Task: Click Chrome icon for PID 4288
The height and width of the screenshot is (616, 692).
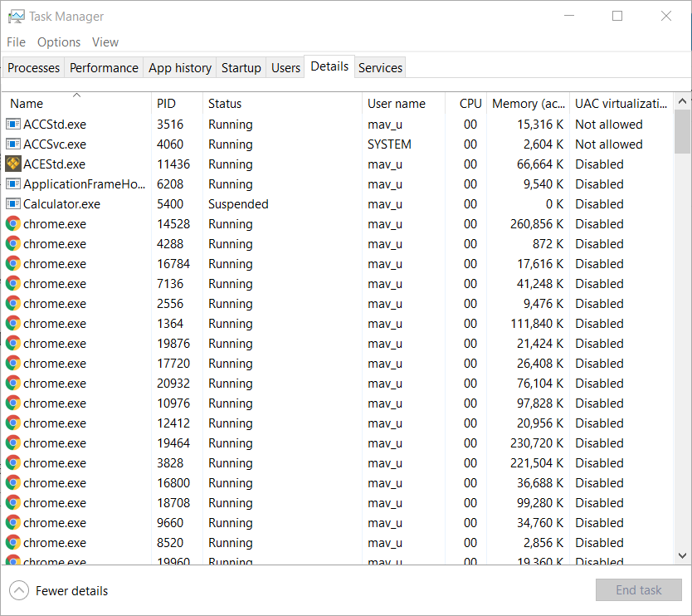Action: pos(13,244)
